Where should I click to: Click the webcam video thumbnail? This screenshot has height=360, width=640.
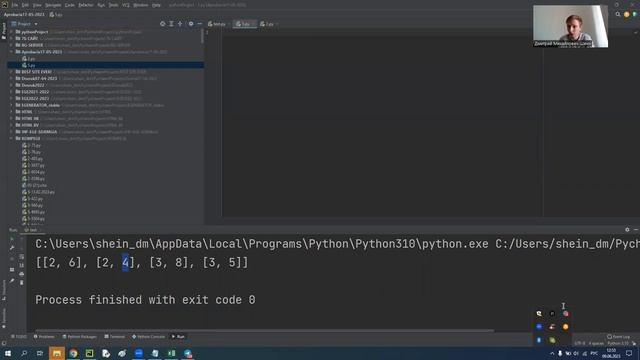(x=570, y=26)
